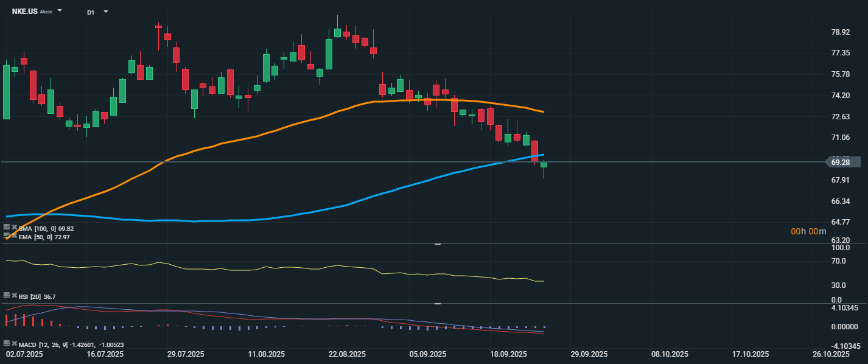Click the orange 00h 00m countdown timer
Image resolution: width=868 pixels, height=364 pixels.
[x=809, y=231]
